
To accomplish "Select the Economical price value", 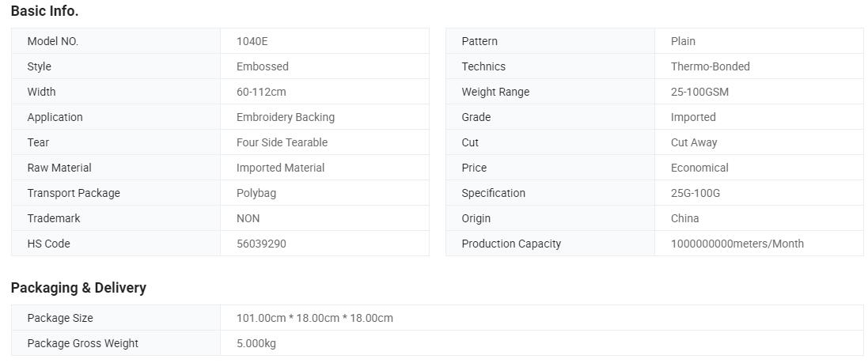I will tap(699, 168).
